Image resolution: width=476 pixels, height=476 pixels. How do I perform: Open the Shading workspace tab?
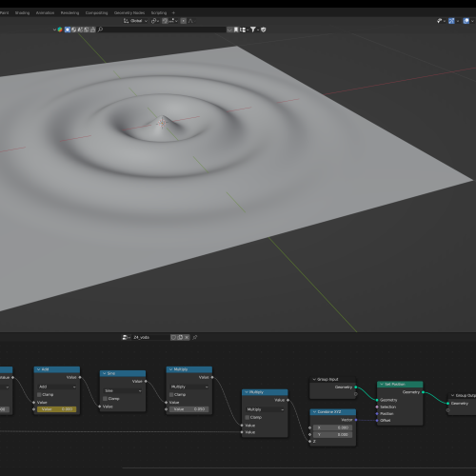tap(22, 13)
